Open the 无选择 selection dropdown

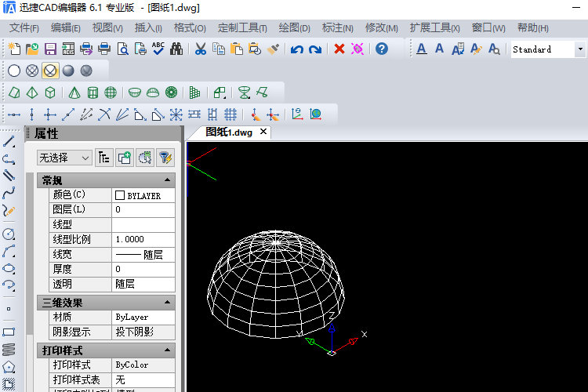[64, 158]
